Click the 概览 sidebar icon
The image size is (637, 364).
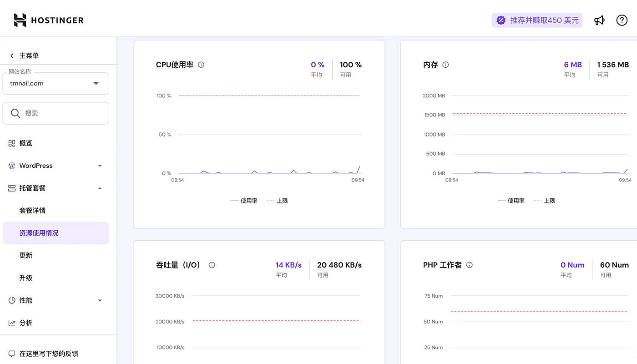(x=11, y=143)
